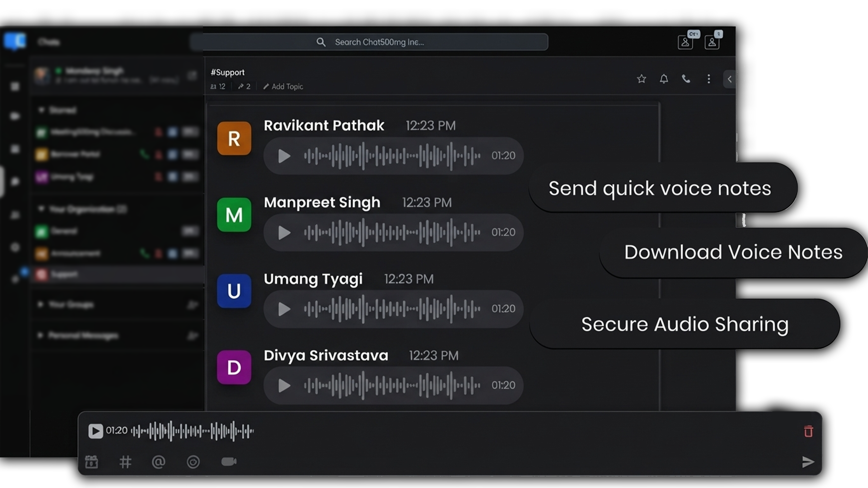The height and width of the screenshot is (488, 868).
Task: Play Manpreet Singh's voice note
Action: [x=284, y=232]
